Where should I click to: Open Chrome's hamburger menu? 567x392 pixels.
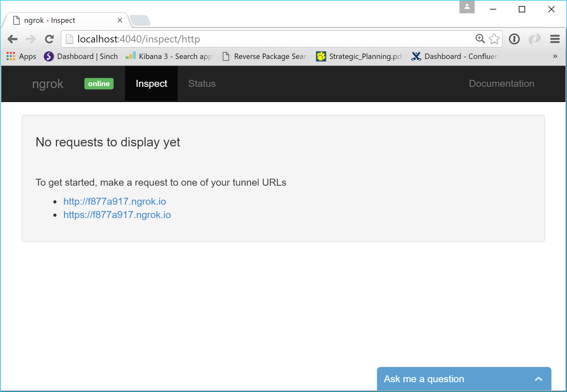click(x=555, y=39)
